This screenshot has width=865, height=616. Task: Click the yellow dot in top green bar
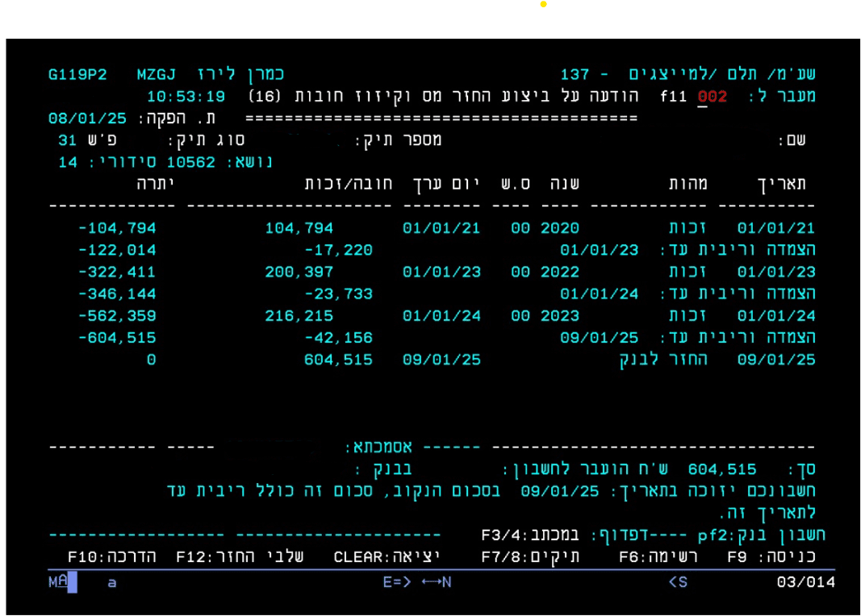543,5
